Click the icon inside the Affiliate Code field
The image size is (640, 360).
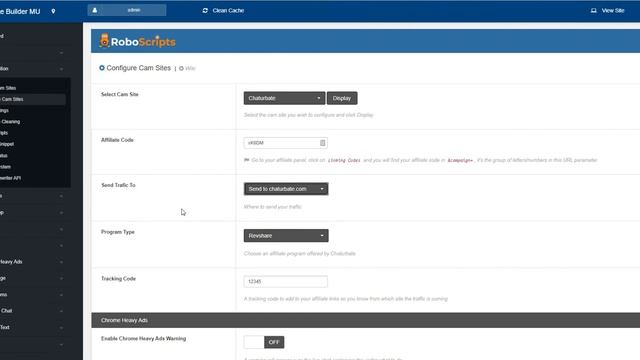[x=322, y=143]
